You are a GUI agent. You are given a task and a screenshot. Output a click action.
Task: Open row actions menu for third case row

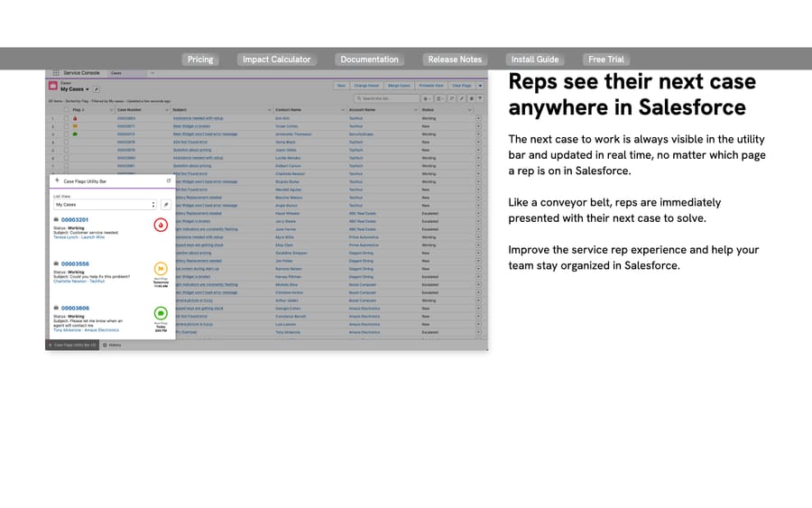478,134
